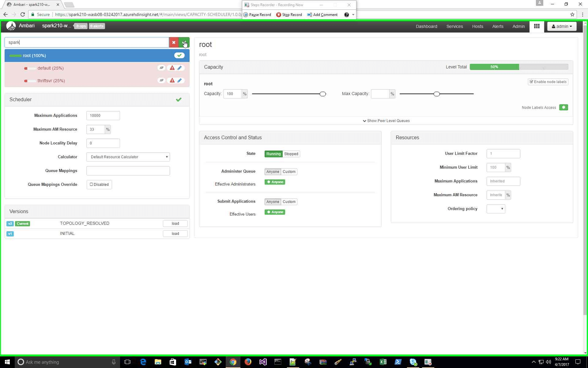Click the green checkmark on the root queue row
Screen dimensions: 588x368
click(179, 55)
